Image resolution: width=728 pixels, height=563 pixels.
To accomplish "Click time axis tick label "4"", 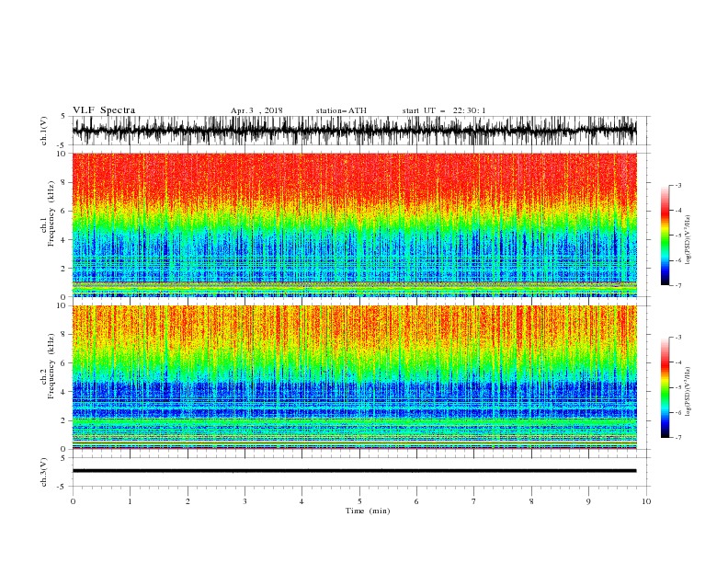I will (x=301, y=501).
